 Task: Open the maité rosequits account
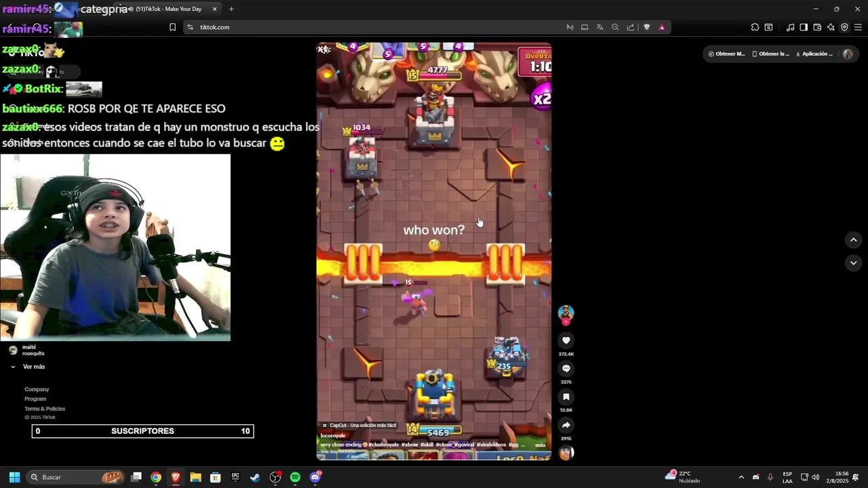(27, 350)
